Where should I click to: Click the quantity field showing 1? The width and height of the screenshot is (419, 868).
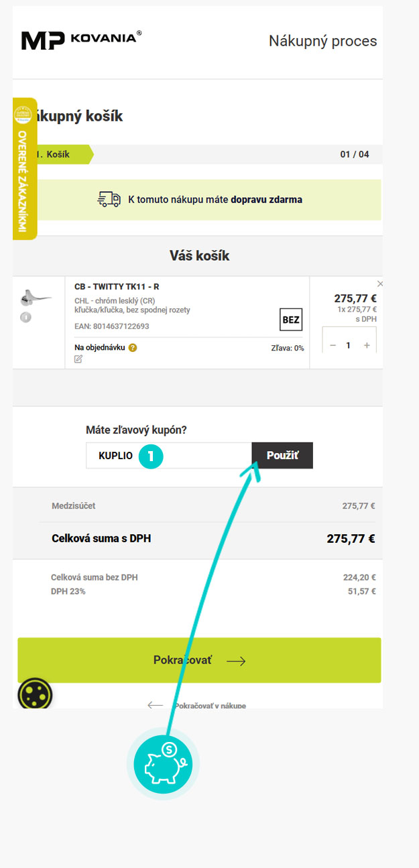tap(349, 346)
